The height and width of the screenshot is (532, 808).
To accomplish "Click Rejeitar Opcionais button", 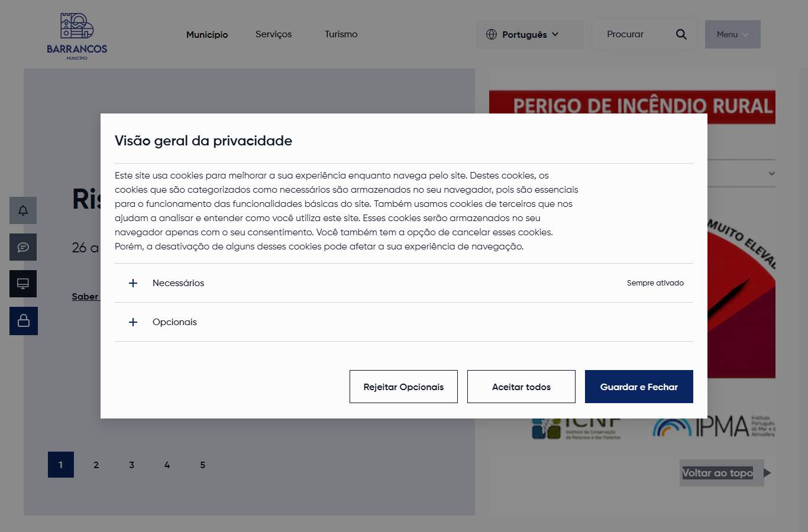I will 403,387.
